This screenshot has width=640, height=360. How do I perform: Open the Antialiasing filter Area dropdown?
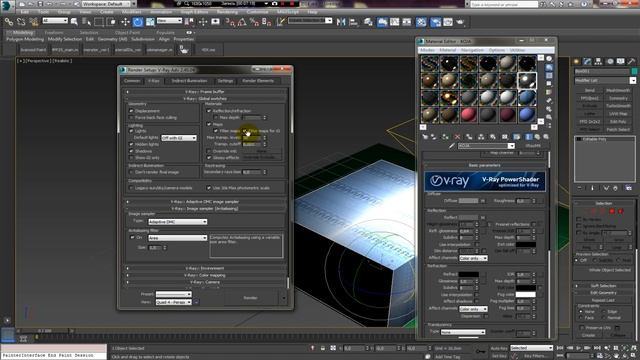tap(178, 238)
